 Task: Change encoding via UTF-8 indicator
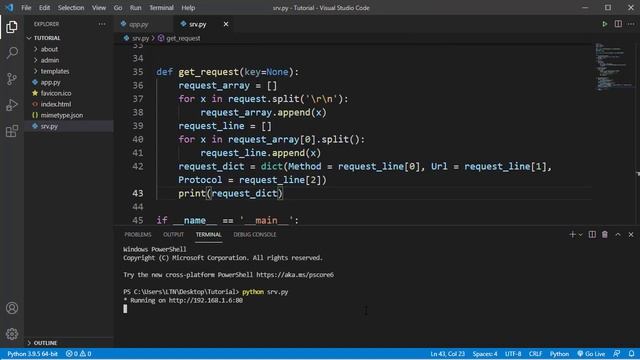coord(513,354)
